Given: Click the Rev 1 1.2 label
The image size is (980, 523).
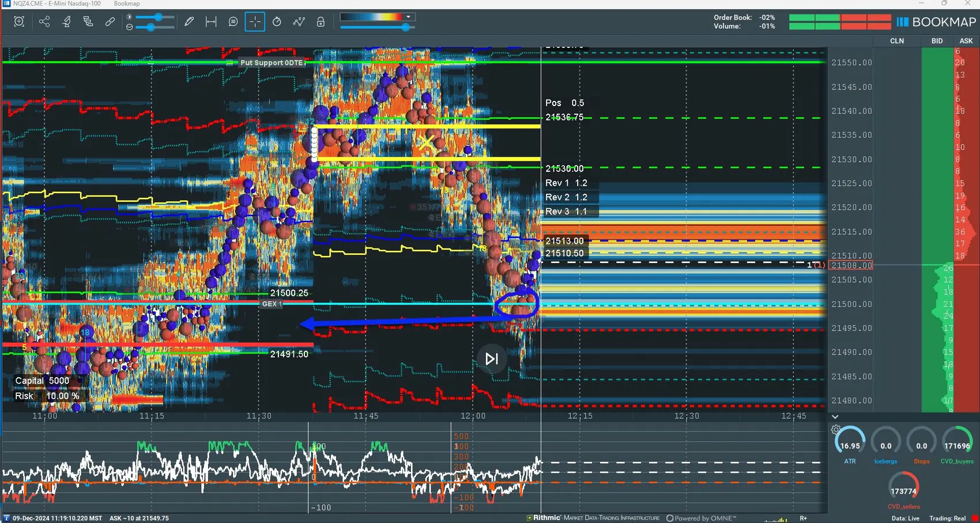Looking at the screenshot, I should [566, 183].
